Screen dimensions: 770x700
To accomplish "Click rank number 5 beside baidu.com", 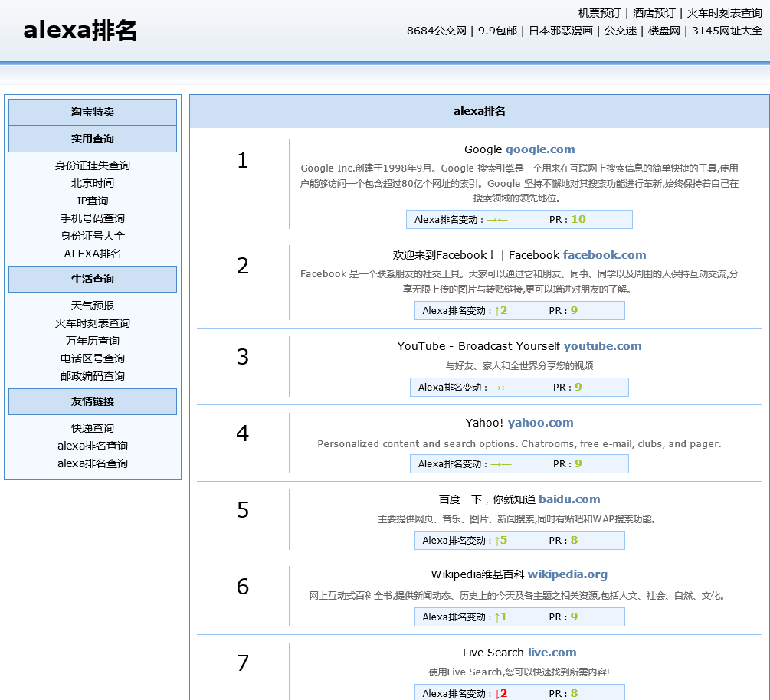I will pyautogui.click(x=243, y=510).
